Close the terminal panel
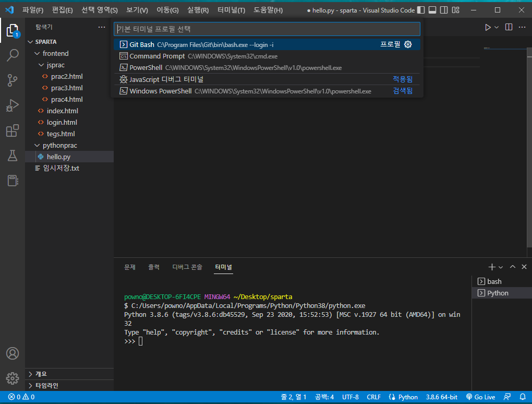The height and width of the screenshot is (404, 532). pos(524,267)
